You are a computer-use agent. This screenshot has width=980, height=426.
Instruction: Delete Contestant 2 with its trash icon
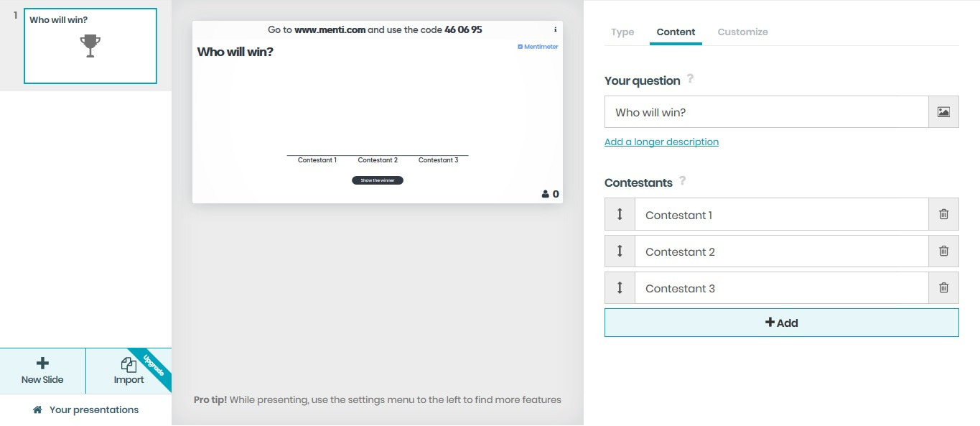(943, 251)
